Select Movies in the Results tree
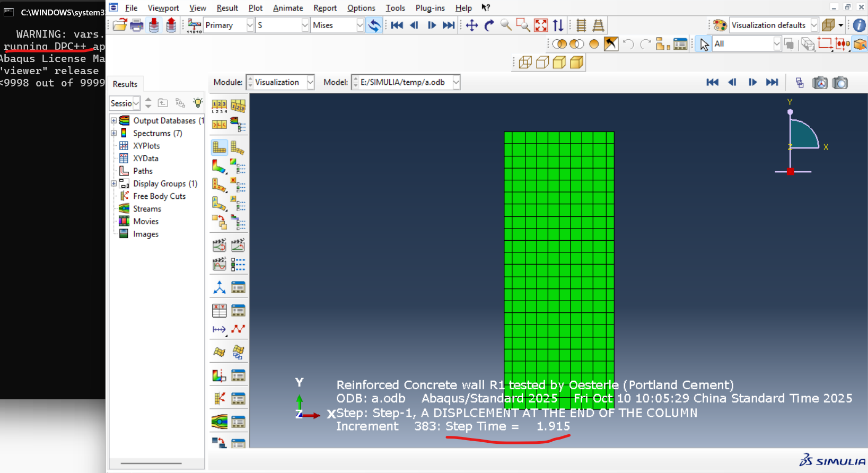The width and height of the screenshot is (868, 473). [x=146, y=221]
